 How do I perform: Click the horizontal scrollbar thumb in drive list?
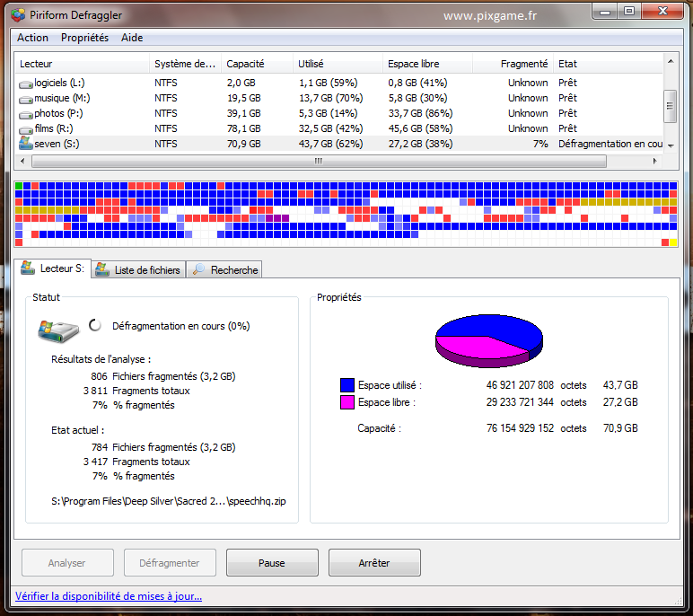point(319,162)
